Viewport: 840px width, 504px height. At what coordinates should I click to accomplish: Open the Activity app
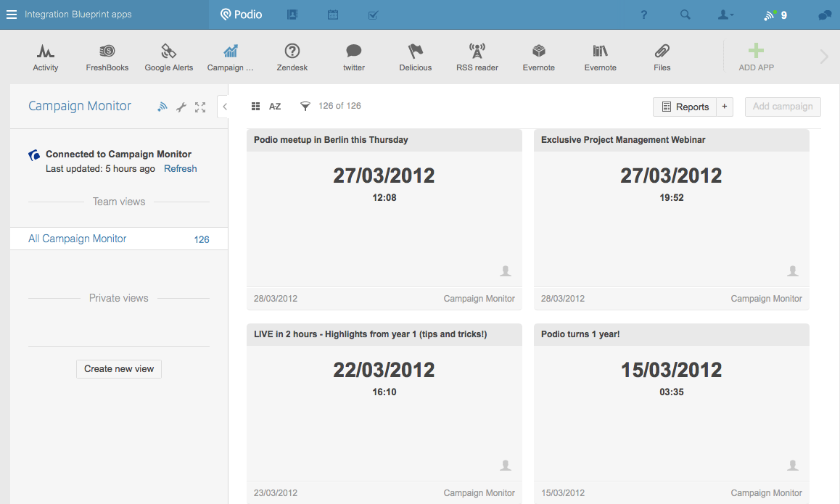point(46,57)
